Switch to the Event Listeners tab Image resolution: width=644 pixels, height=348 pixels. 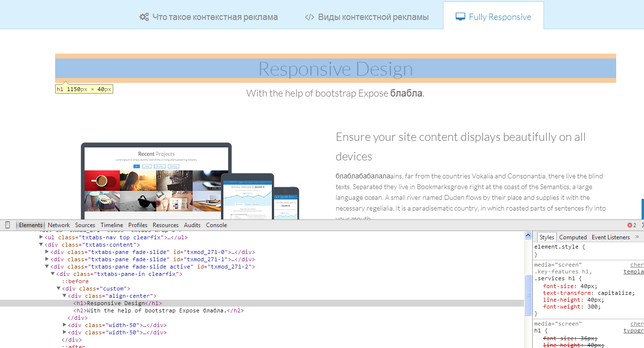click(x=610, y=237)
